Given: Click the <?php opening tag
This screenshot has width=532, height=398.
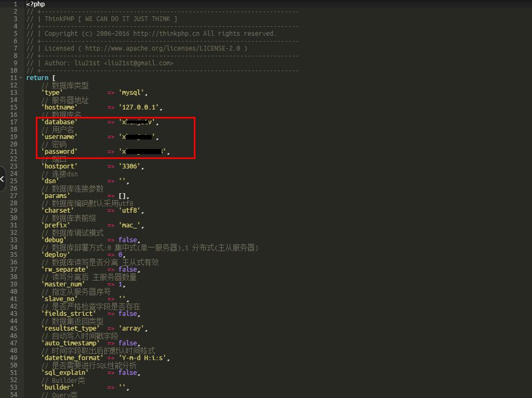Looking at the screenshot, I should 36,4.
